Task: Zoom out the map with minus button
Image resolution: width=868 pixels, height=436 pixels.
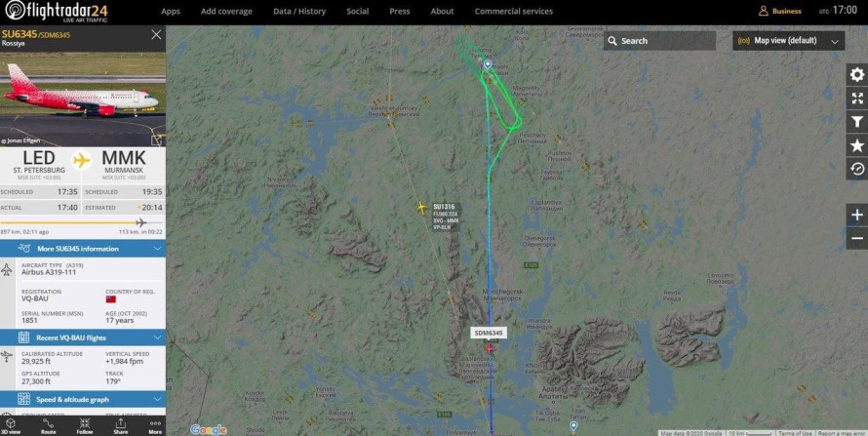Action: coord(857,238)
